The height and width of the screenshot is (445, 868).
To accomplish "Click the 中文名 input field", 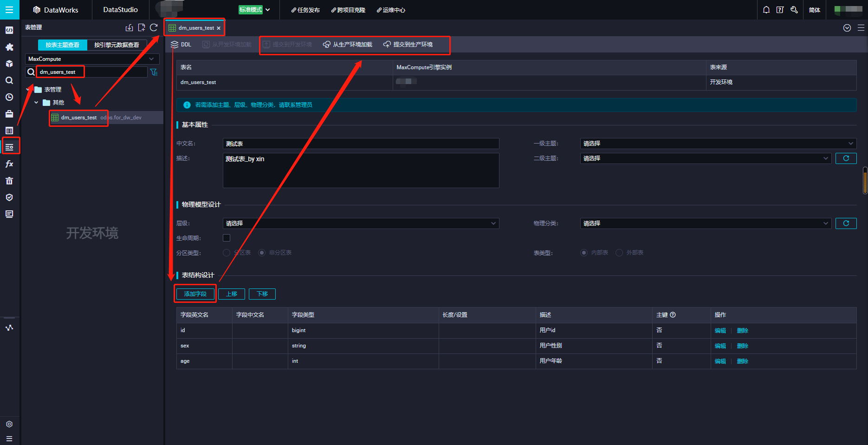I will coord(361,144).
